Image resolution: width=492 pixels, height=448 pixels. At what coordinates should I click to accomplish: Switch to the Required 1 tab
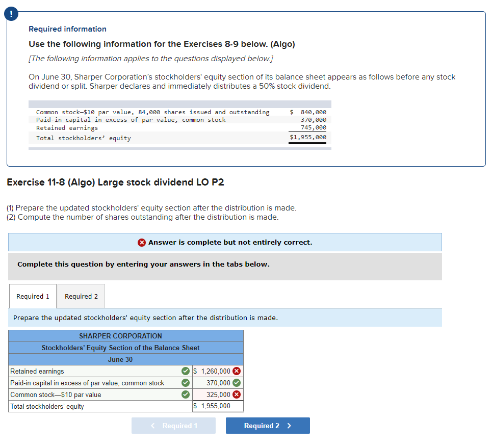33,296
